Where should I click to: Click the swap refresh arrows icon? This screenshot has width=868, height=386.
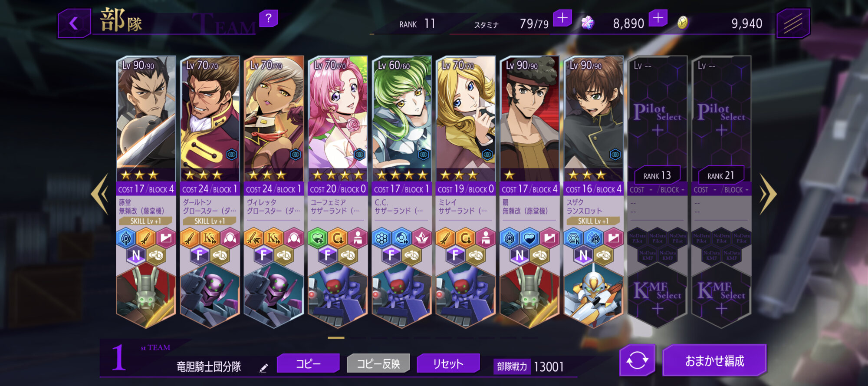click(x=637, y=360)
